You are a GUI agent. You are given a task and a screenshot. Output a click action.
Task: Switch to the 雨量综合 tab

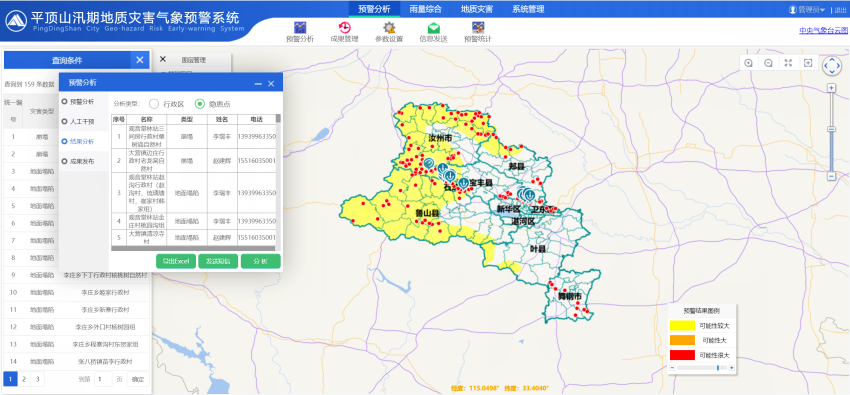pyautogui.click(x=426, y=9)
